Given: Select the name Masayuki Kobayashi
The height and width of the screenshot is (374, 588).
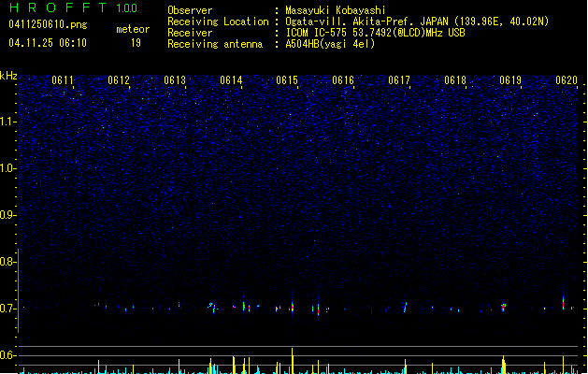Looking at the screenshot, I should click(336, 10).
